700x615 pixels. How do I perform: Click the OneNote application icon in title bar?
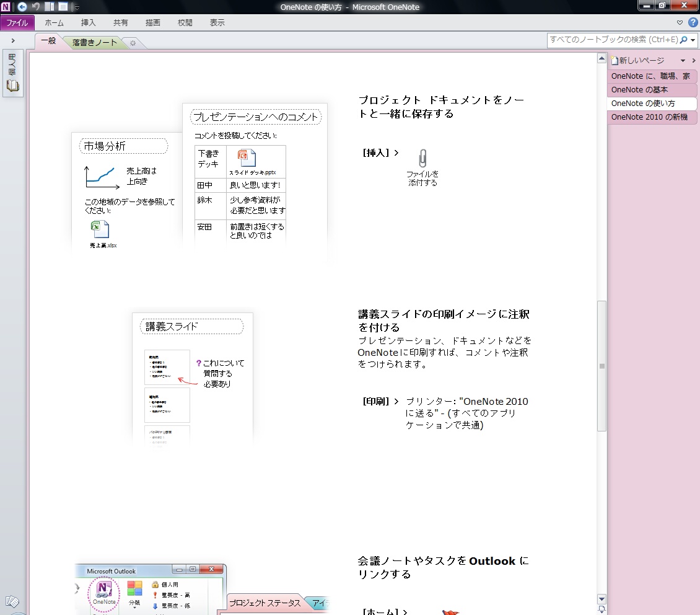[6, 7]
